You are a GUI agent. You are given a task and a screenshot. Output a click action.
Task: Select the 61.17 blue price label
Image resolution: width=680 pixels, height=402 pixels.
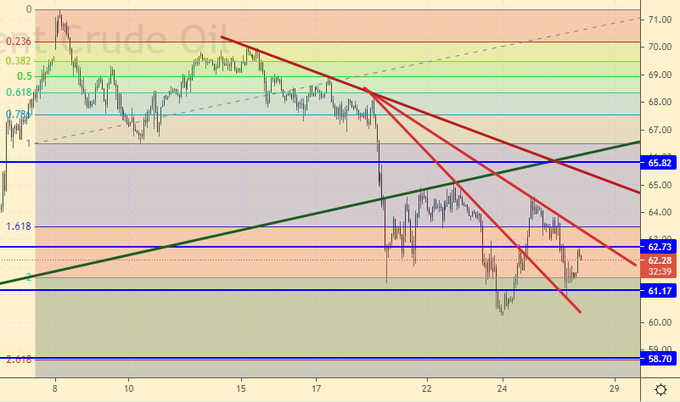pos(658,291)
